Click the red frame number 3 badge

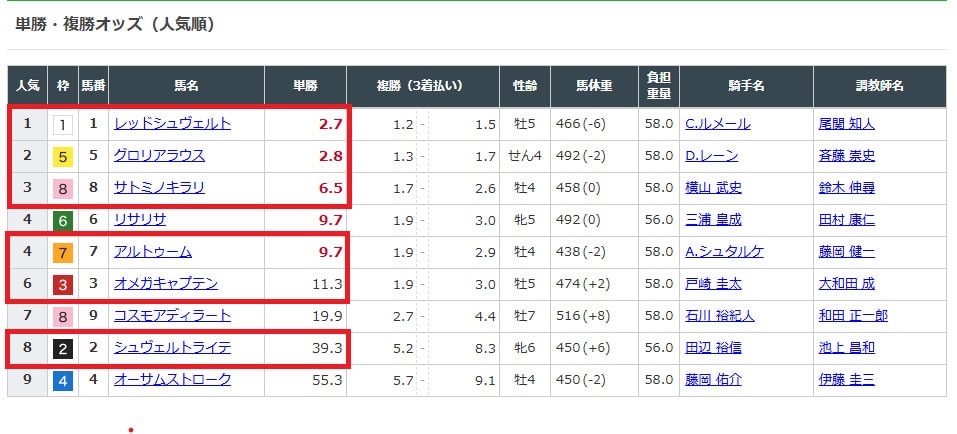tap(62, 284)
